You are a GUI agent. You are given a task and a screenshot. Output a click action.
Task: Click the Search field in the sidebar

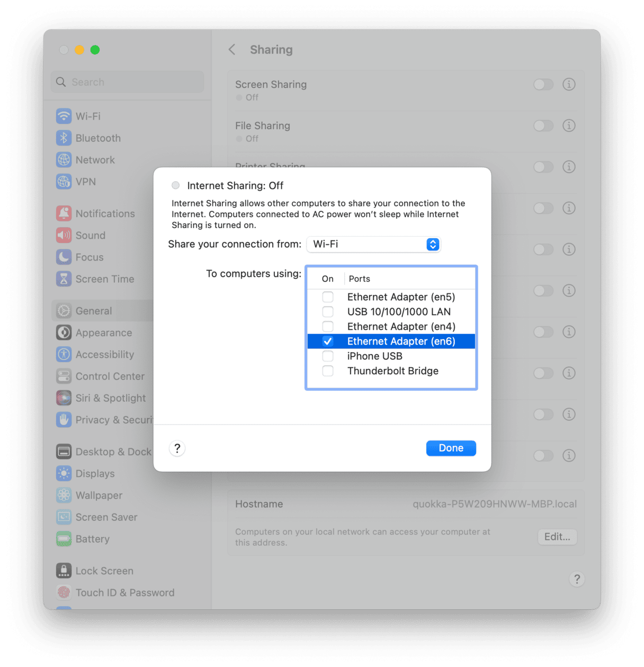127,82
